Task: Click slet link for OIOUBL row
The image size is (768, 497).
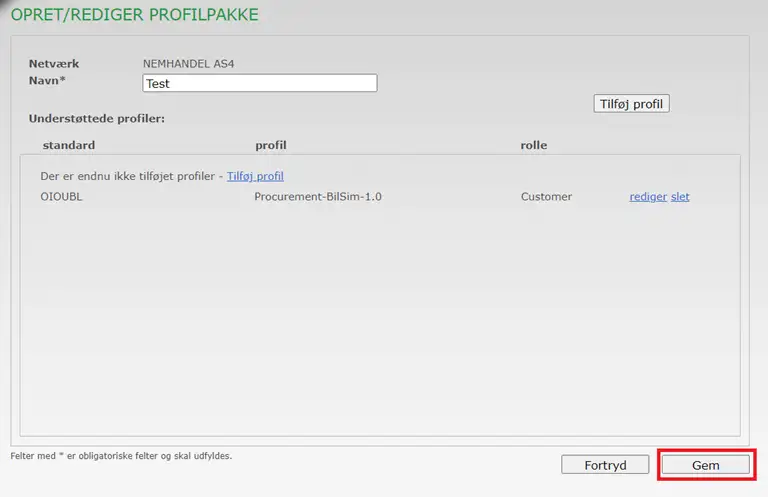Action: pos(680,197)
